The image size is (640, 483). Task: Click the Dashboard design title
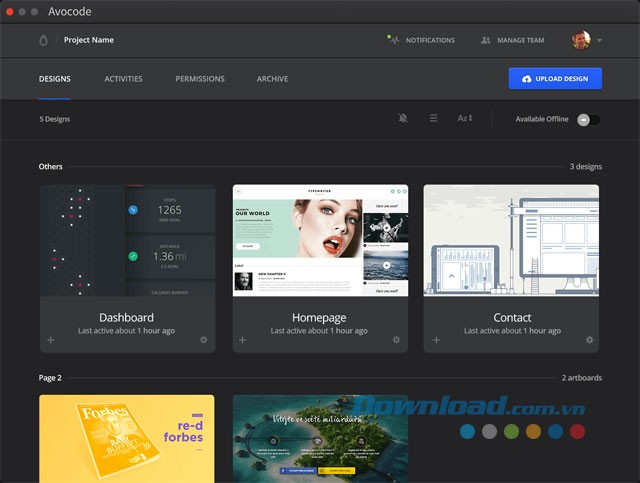127,317
